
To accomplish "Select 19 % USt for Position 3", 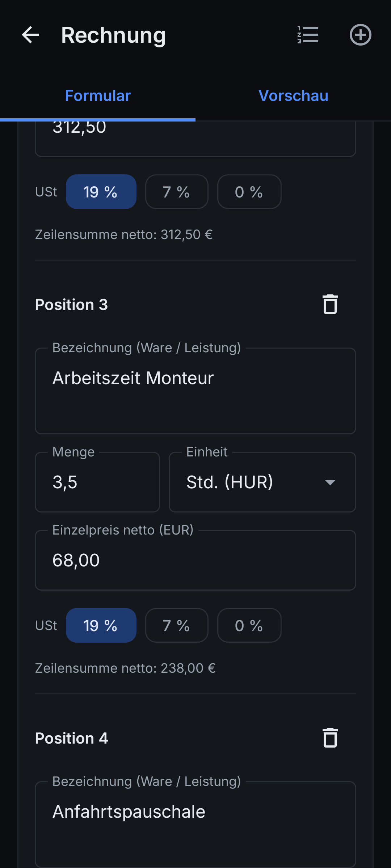I will click(101, 625).
